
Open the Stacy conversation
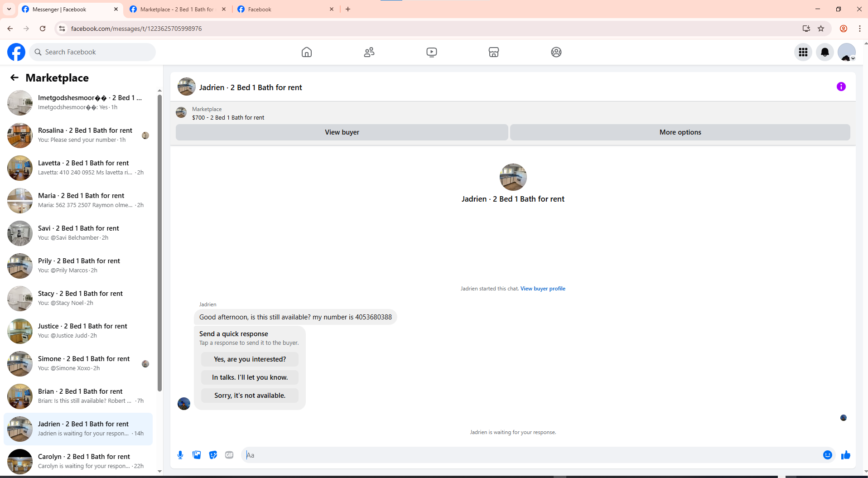pos(78,299)
